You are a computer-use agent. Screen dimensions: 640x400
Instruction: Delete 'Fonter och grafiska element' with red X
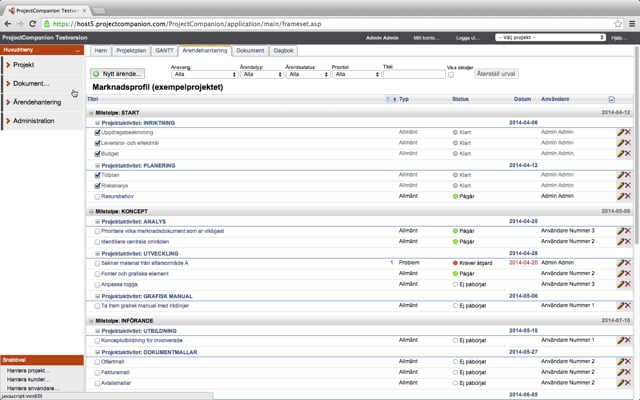[628, 273]
